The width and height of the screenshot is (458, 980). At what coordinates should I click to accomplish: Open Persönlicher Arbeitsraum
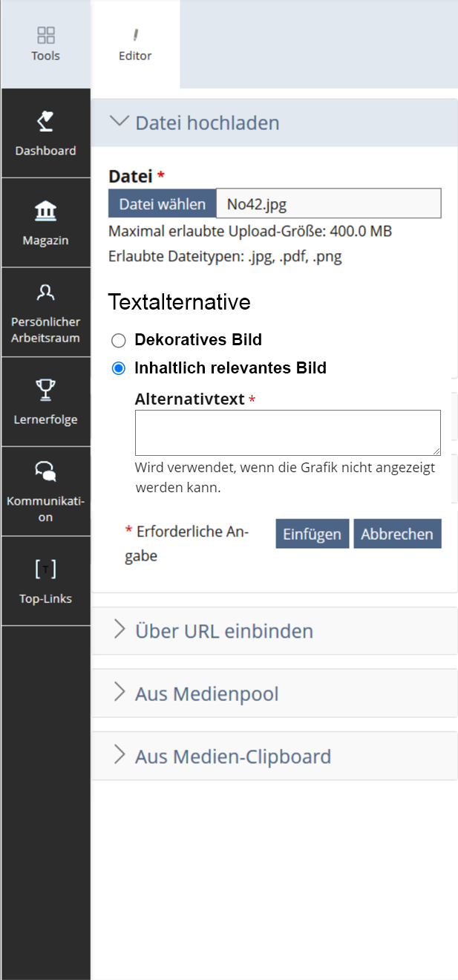[x=45, y=312]
